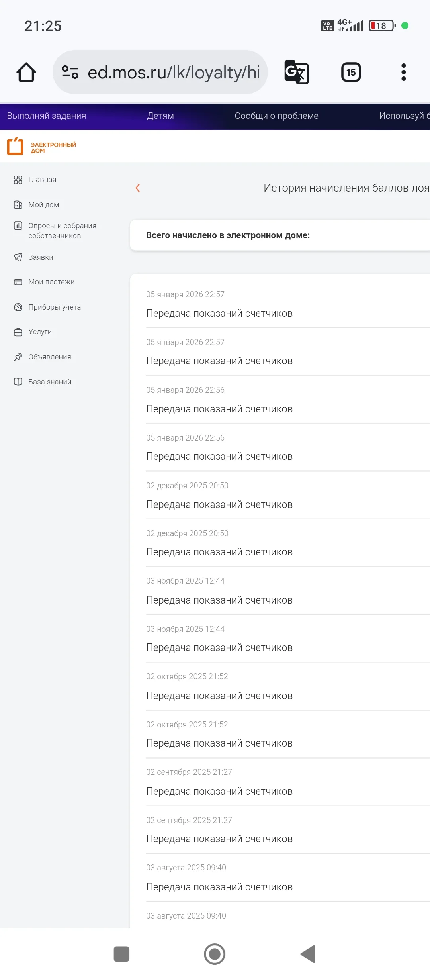Open the browser three-dot menu
The width and height of the screenshot is (430, 980).
(x=403, y=72)
